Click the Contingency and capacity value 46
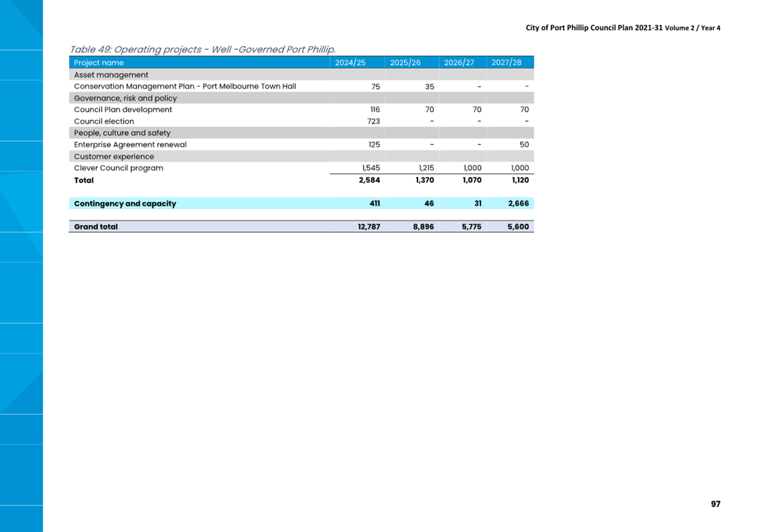 429,204
